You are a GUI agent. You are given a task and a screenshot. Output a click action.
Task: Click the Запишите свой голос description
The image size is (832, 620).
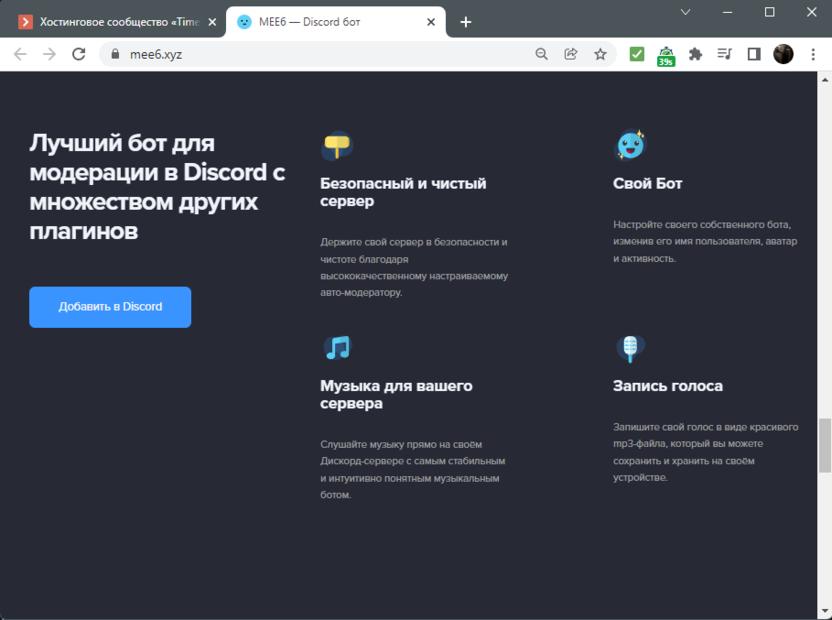[x=705, y=452]
